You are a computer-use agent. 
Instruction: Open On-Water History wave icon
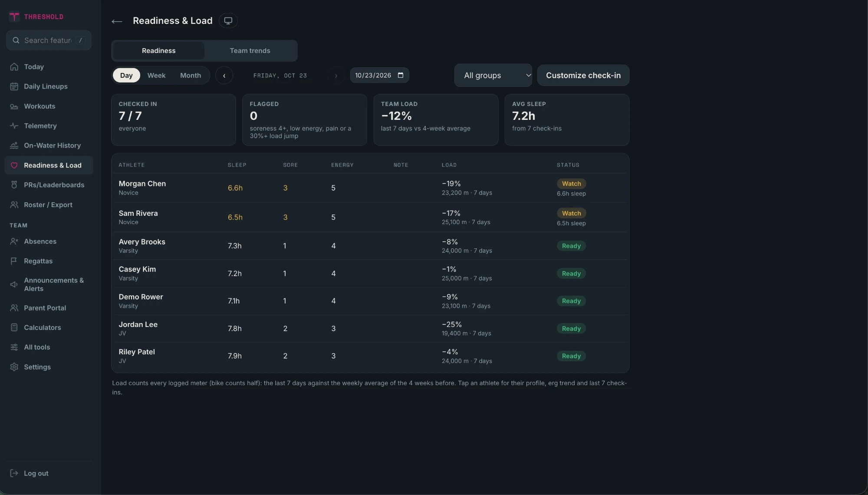[14, 145]
